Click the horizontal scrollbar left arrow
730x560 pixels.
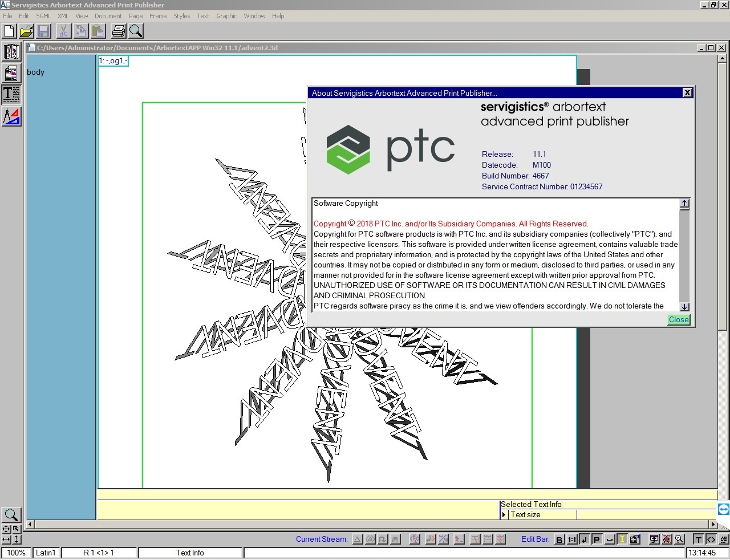tap(30, 524)
